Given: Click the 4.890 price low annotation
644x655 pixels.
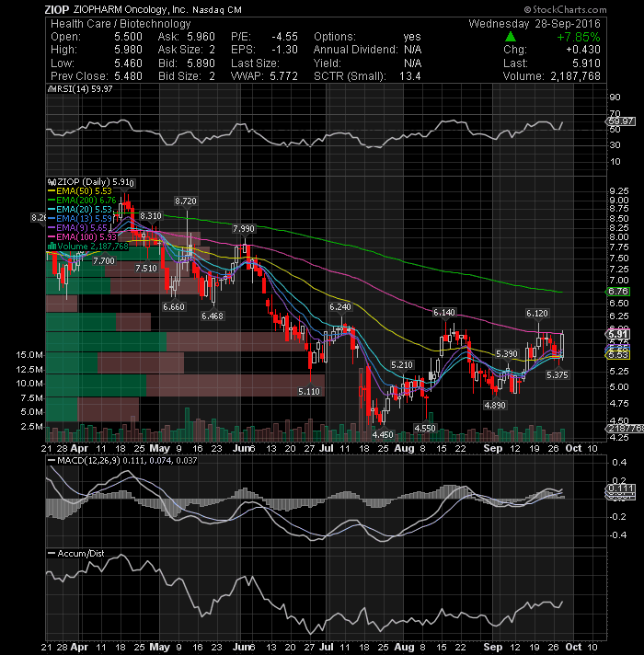Looking at the screenshot, I should 495,405.
